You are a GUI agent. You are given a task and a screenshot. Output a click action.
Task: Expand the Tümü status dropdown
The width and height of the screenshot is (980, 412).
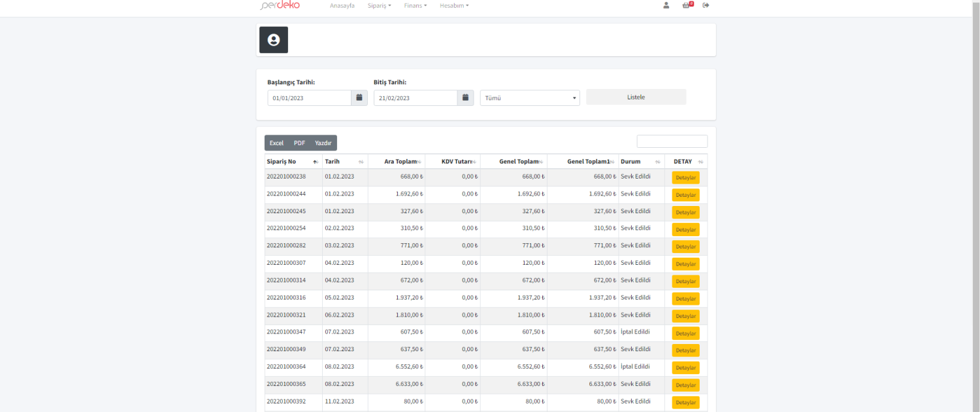(x=530, y=98)
